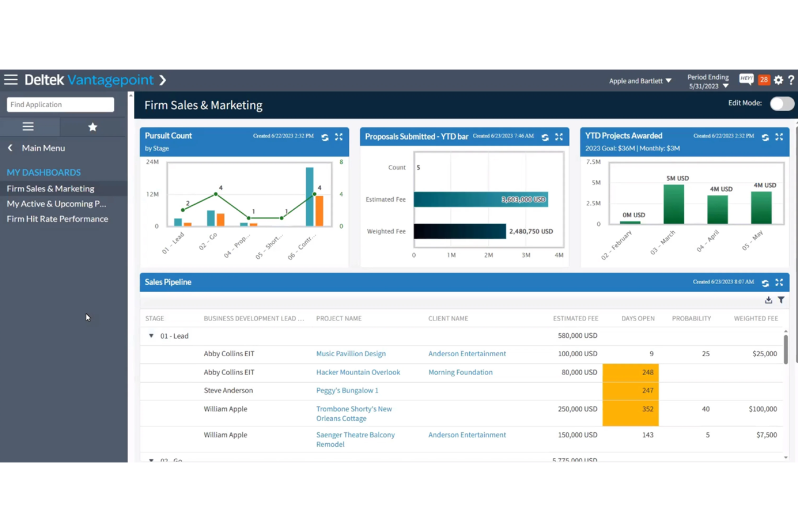The image size is (798, 532).
Task: Refresh the Sales Pipeline widget
Action: [x=765, y=283]
